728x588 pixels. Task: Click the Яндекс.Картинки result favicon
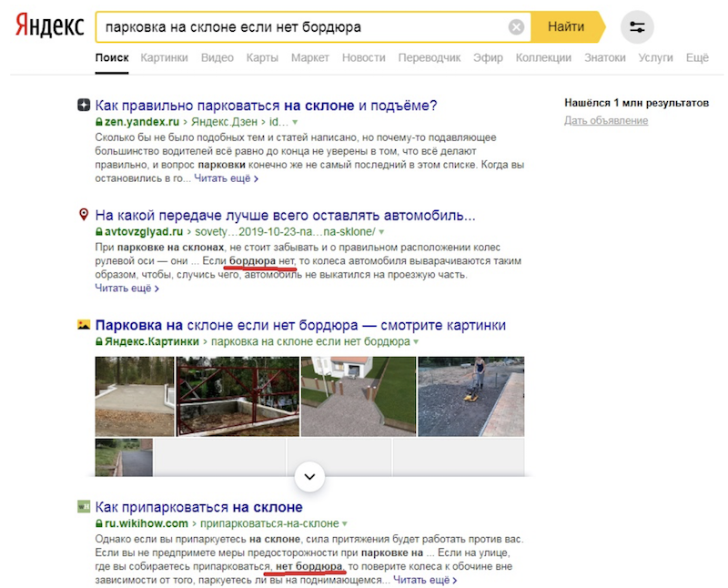84,325
